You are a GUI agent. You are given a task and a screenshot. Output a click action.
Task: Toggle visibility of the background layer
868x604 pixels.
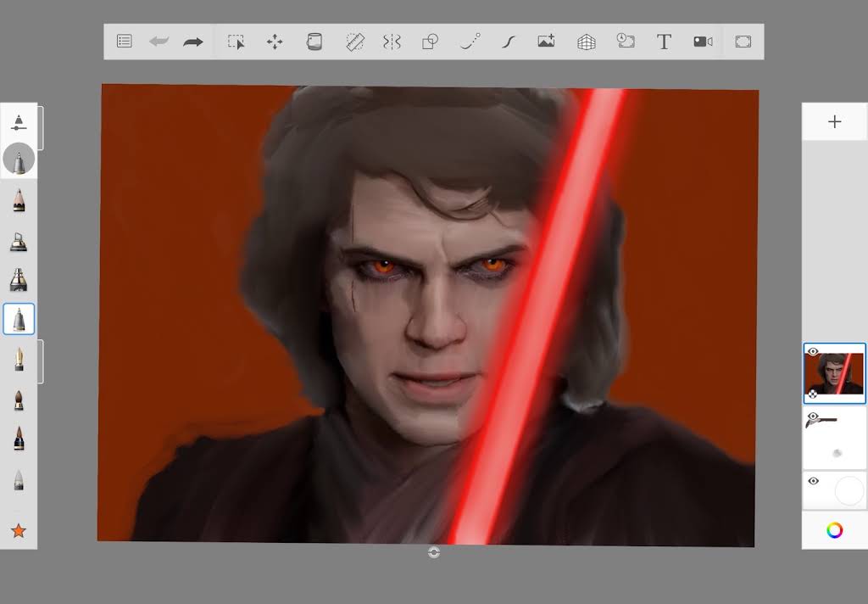[813, 481]
